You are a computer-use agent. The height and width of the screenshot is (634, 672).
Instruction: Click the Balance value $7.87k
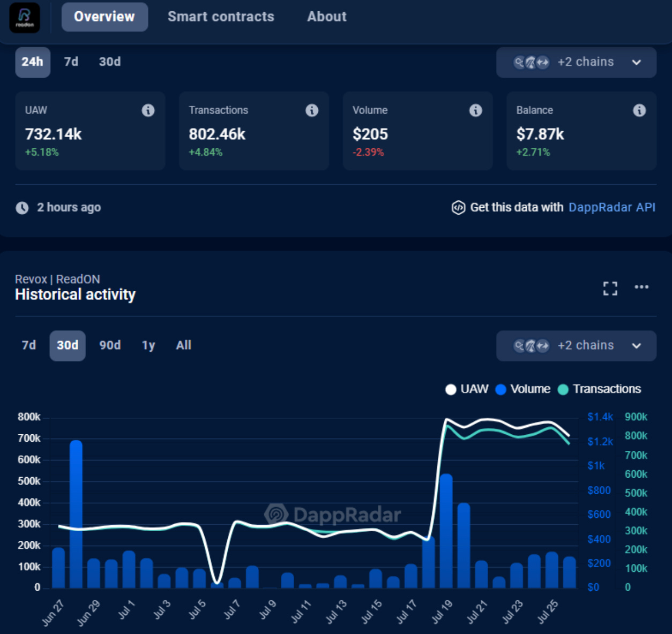[540, 134]
